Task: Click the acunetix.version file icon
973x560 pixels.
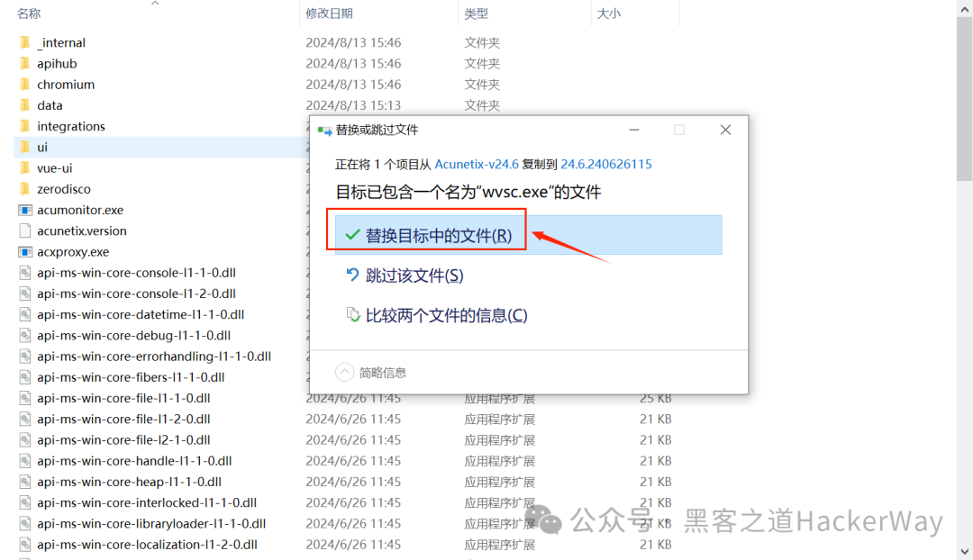Action: [x=25, y=230]
